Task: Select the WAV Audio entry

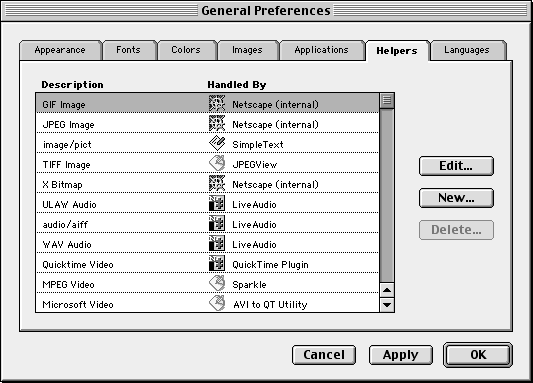Action: 207,244
